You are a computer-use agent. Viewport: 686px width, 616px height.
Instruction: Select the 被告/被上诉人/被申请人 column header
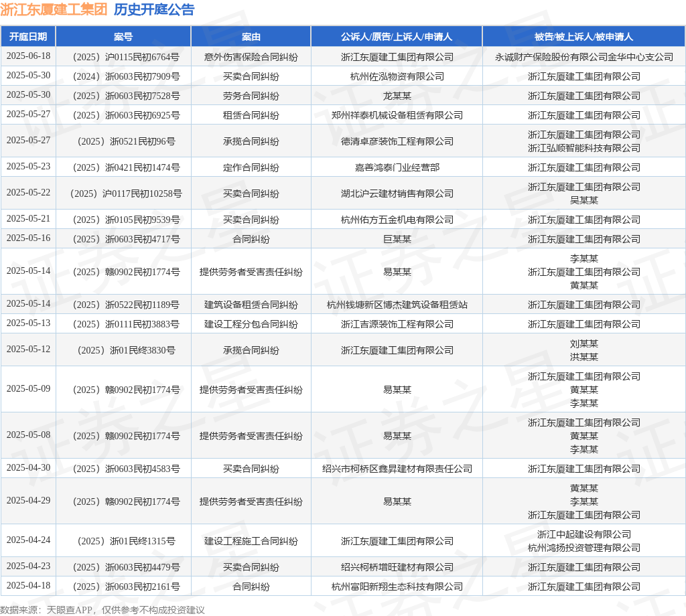584,37
